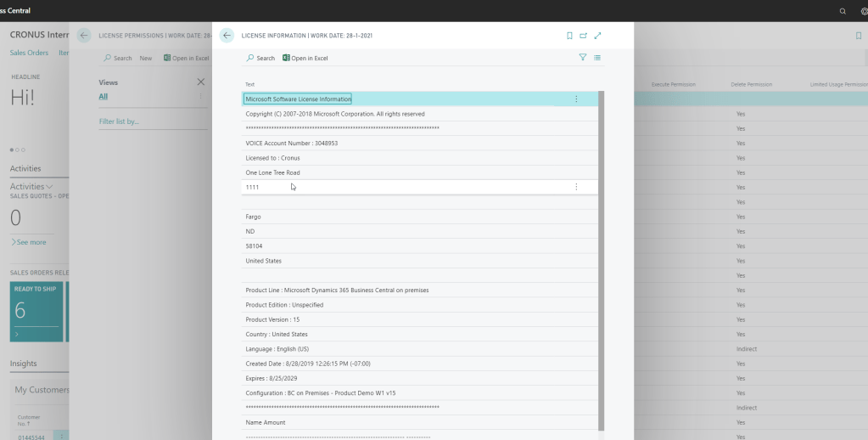Click the vertical scrollbar of license list
868x440 pixels.
click(x=602, y=255)
